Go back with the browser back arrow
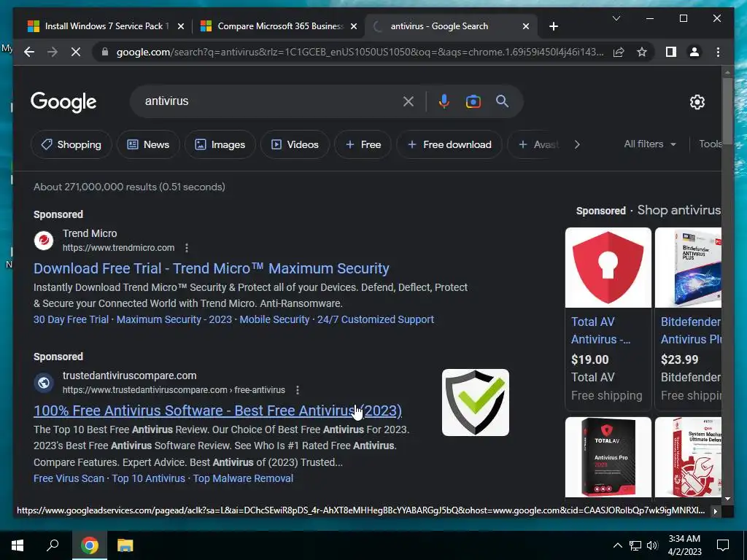 coord(29,52)
